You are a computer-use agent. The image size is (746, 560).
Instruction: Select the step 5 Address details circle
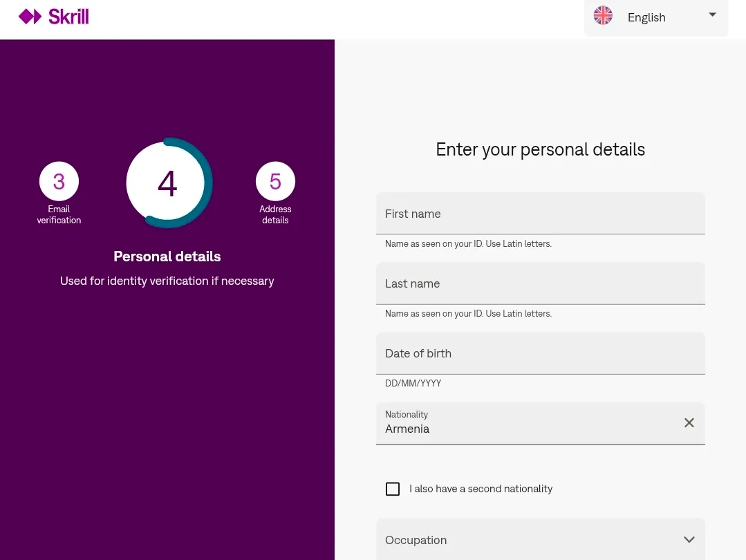pyautogui.click(x=275, y=181)
